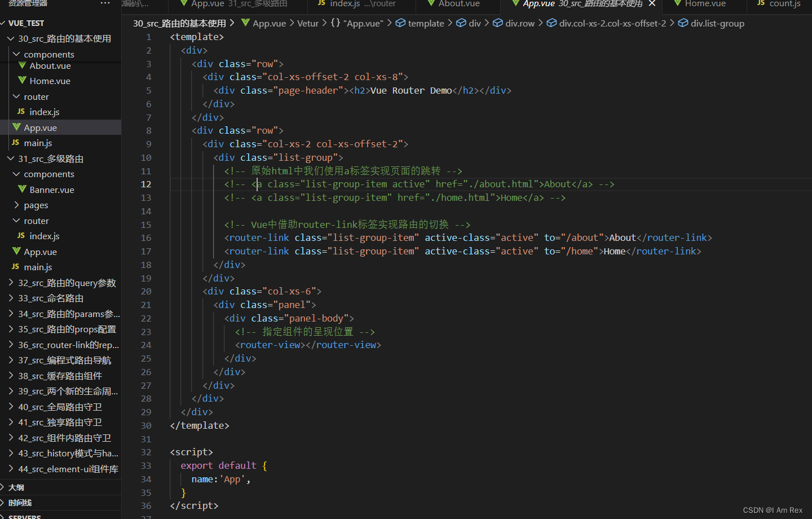Image resolution: width=812 pixels, height=519 pixels.
Task: Click the template breadcrumb item
Action: (426, 23)
